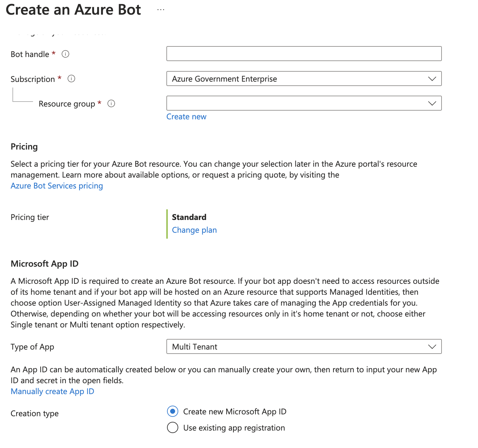Viewport: 478px width, 448px height.
Task: Click Create new resource group link
Action: (x=186, y=117)
